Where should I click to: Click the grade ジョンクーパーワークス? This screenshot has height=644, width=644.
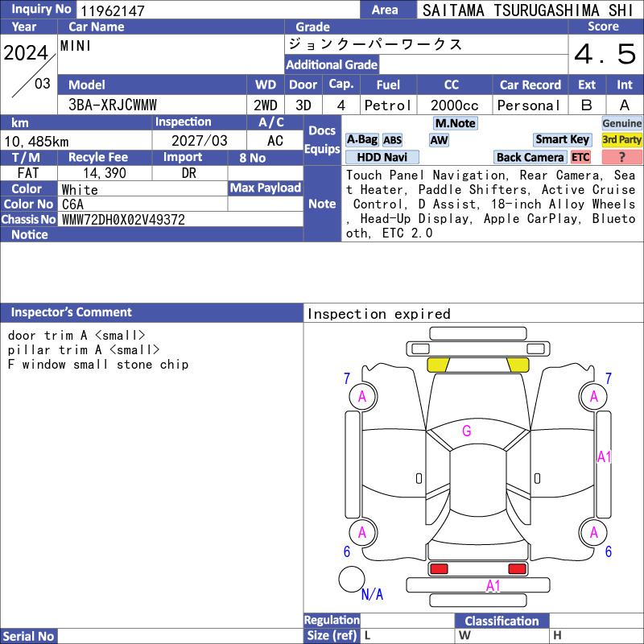[375, 44]
